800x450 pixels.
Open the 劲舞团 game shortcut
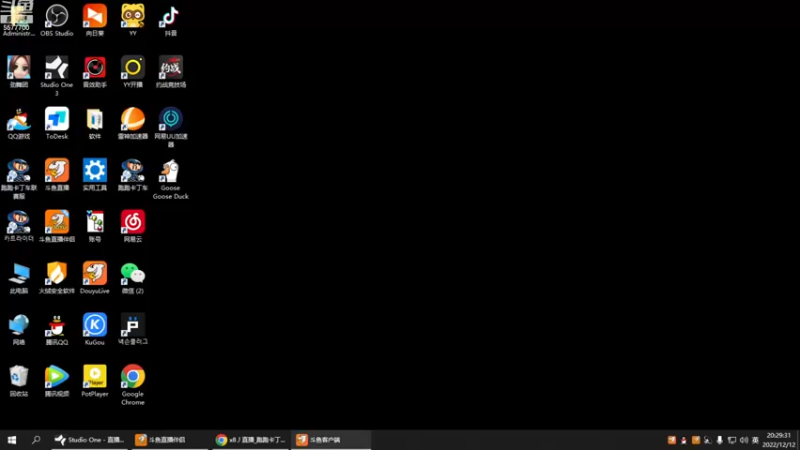point(19,71)
